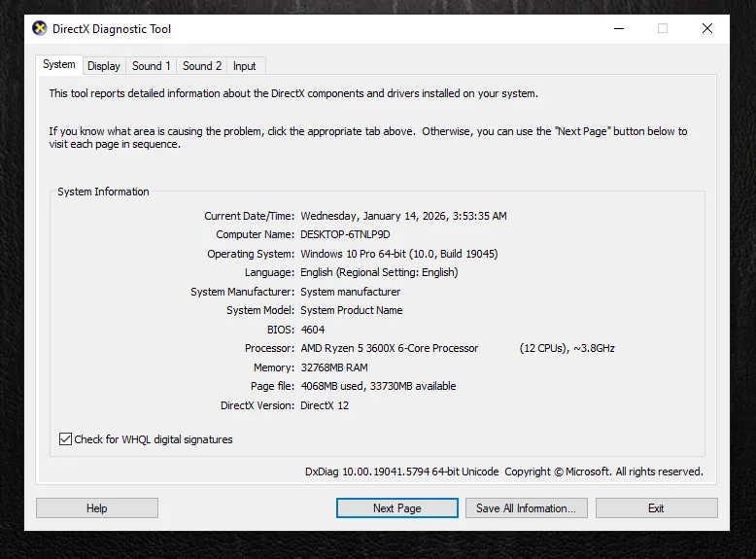Click the 32768MB RAM memory value
This screenshot has width=756, height=559.
333,367
